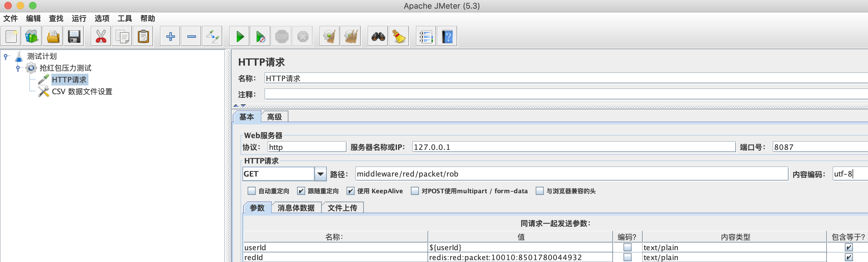Select CSV 数据文件设置 tree item

(x=82, y=91)
